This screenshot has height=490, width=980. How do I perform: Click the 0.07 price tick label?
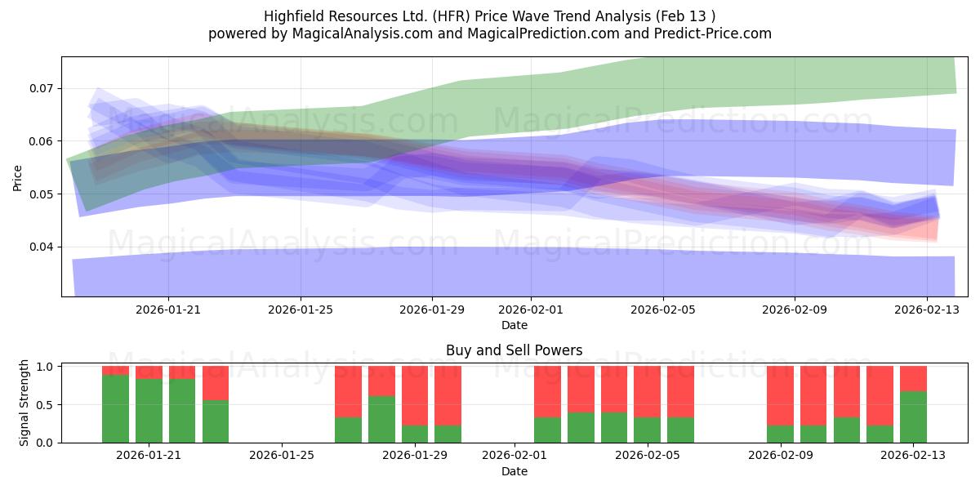42,88
